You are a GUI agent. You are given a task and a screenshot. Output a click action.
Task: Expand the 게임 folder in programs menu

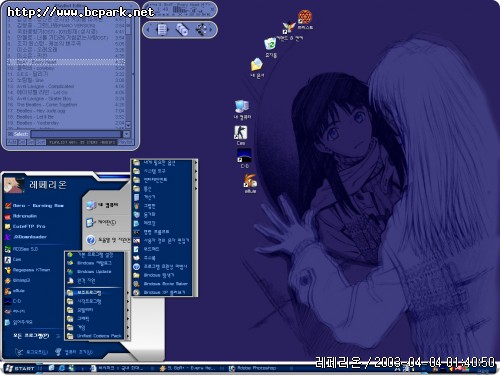pos(96,327)
